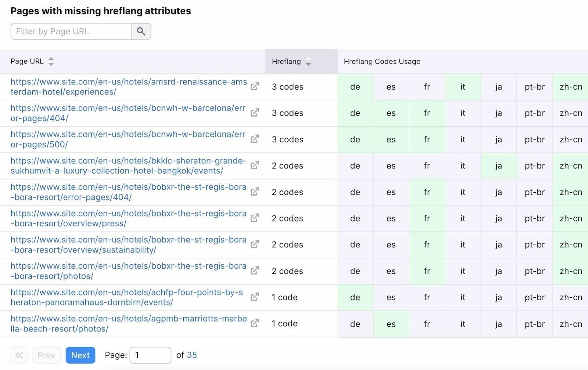
Task: Click the search magnifier icon
Action: tap(141, 32)
